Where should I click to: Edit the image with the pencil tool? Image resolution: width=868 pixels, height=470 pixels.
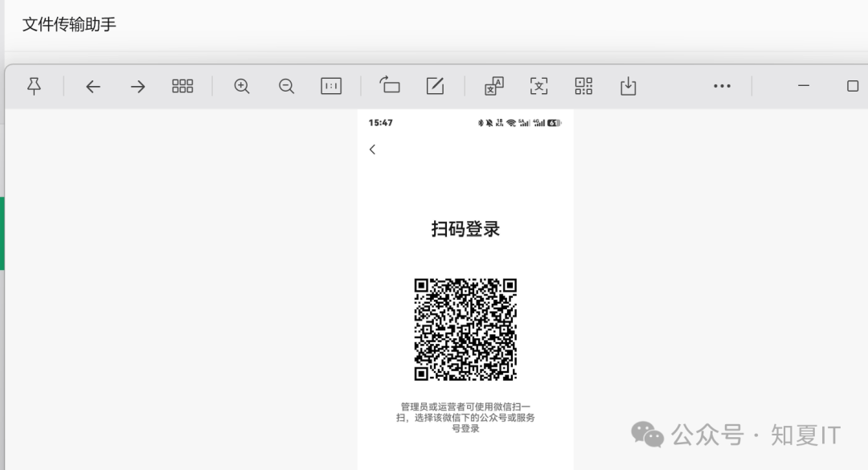(x=435, y=86)
